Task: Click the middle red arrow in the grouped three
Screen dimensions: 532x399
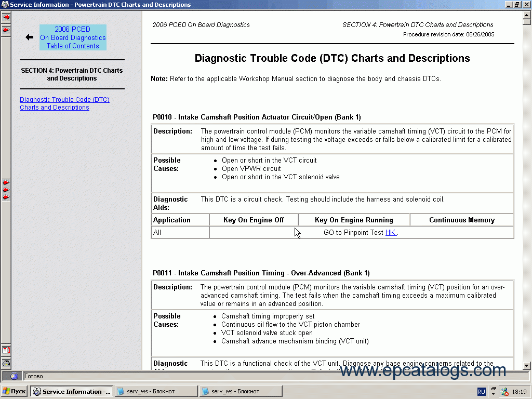Action: (6, 190)
